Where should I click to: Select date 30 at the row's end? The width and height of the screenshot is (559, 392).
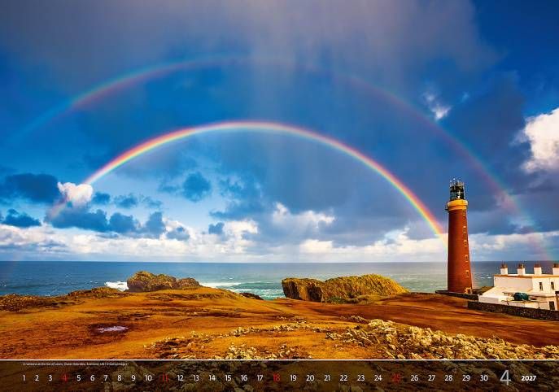click(x=483, y=377)
